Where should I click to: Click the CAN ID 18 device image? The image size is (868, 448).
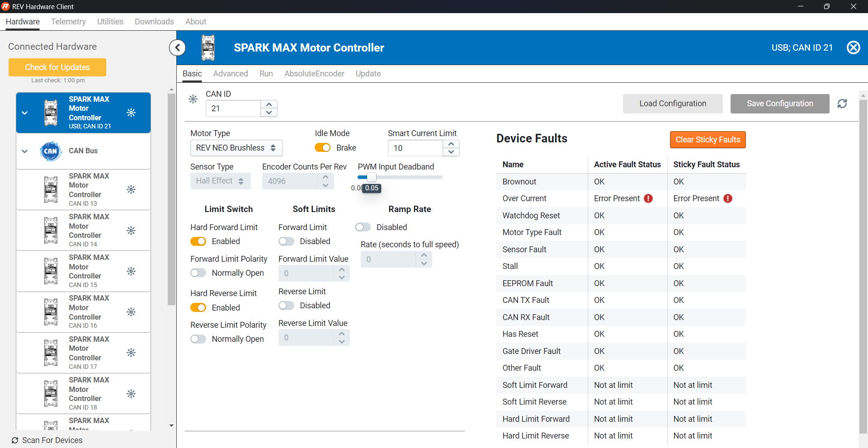pos(51,394)
